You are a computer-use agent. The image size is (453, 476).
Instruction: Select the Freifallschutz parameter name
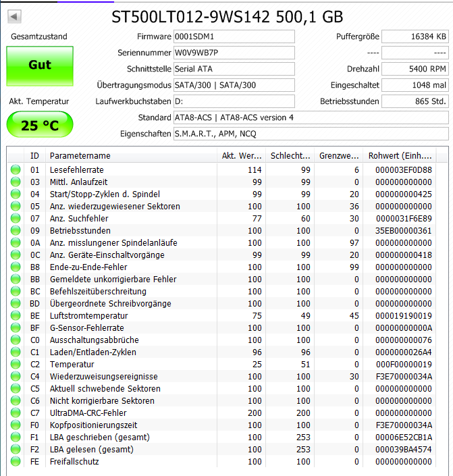pos(74,461)
